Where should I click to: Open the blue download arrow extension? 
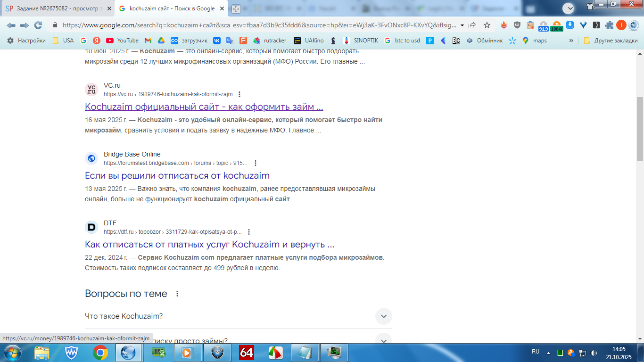[x=570, y=25]
